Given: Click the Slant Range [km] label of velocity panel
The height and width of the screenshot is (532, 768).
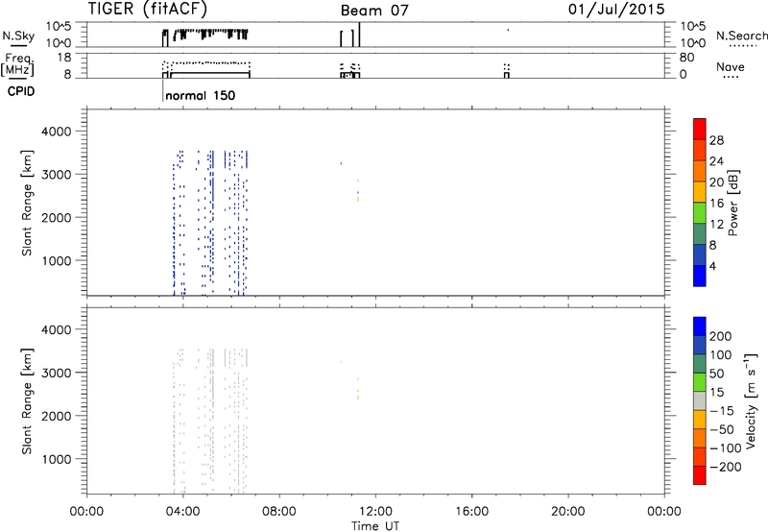Looking at the screenshot, I should point(27,401).
